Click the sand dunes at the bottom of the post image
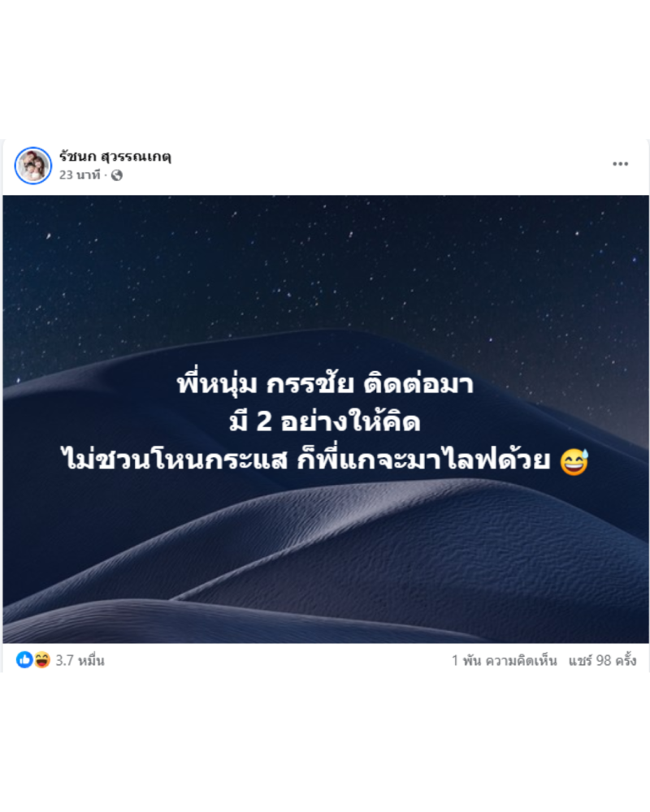Image resolution: width=650 pixels, height=812 pixels. 325,570
